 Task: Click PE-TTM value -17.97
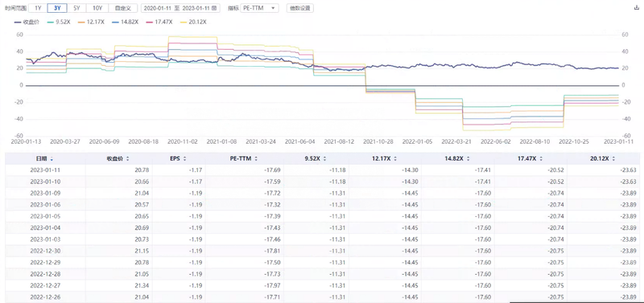[x=271, y=285]
